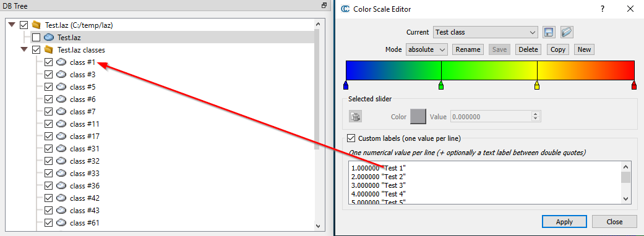The image size is (644, 236).
Task: Collapse the Test.laz (C:/temp/laz) root node
Action: (x=12, y=25)
